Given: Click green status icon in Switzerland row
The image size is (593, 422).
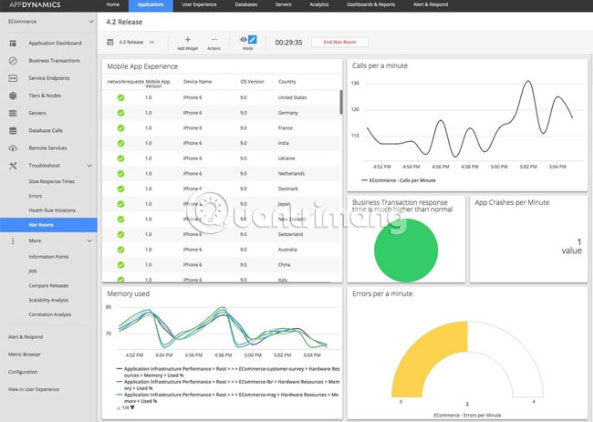Looking at the screenshot, I should pyautogui.click(x=121, y=234).
